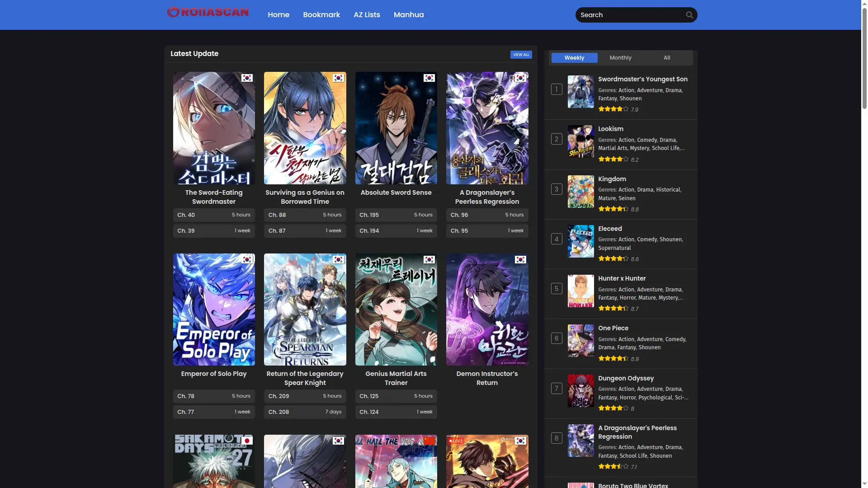Screen dimensions: 868x488
Task: Click the rank 5 number badge
Action: pyautogui.click(x=557, y=289)
